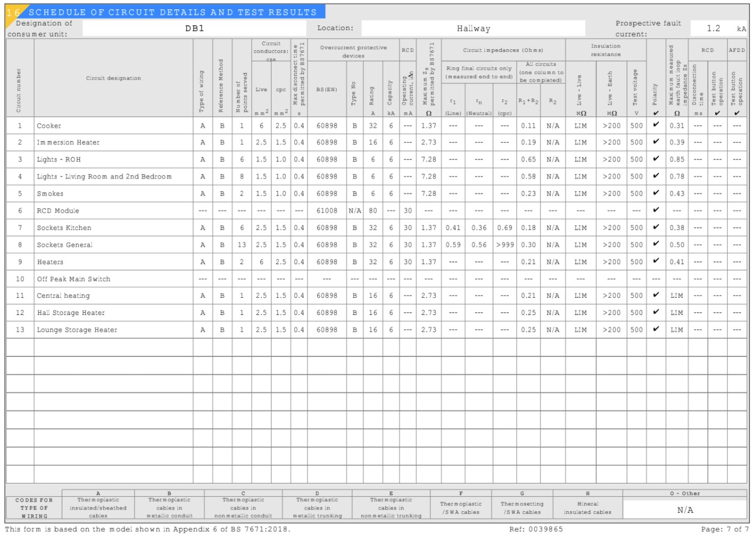This screenshot has width=756, height=536.
Task: Click the yellow section 16 corner badge
Action: 13,12
